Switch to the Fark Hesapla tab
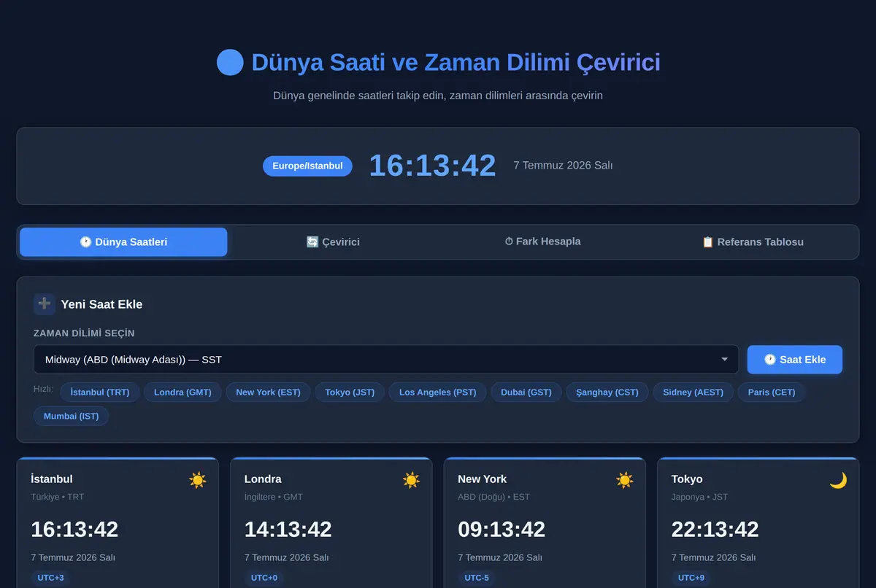The width and height of the screenshot is (876, 588). [x=542, y=242]
